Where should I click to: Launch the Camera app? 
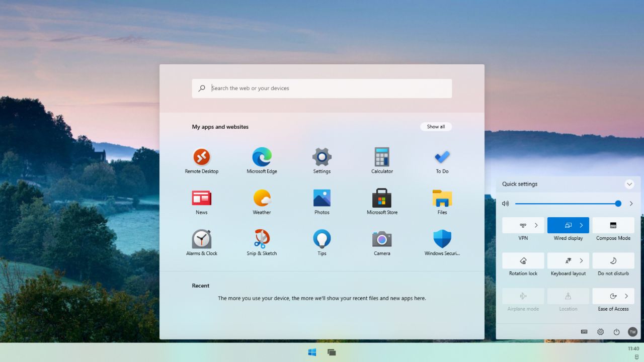point(382,243)
